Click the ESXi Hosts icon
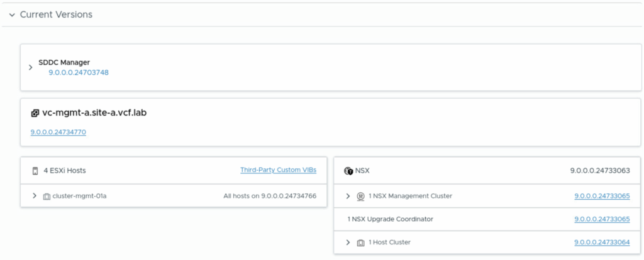The width and height of the screenshot is (644, 260). [x=35, y=170]
